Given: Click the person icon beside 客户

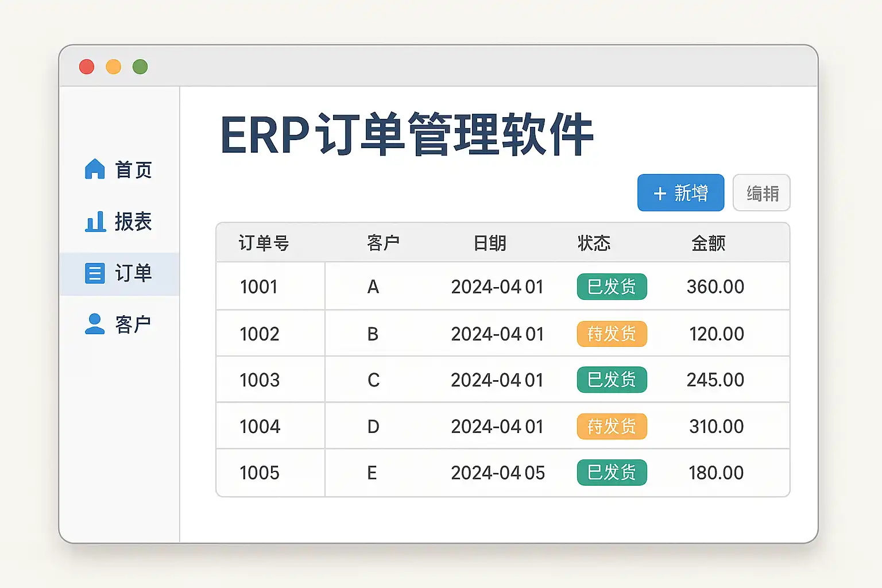Looking at the screenshot, I should click(95, 324).
